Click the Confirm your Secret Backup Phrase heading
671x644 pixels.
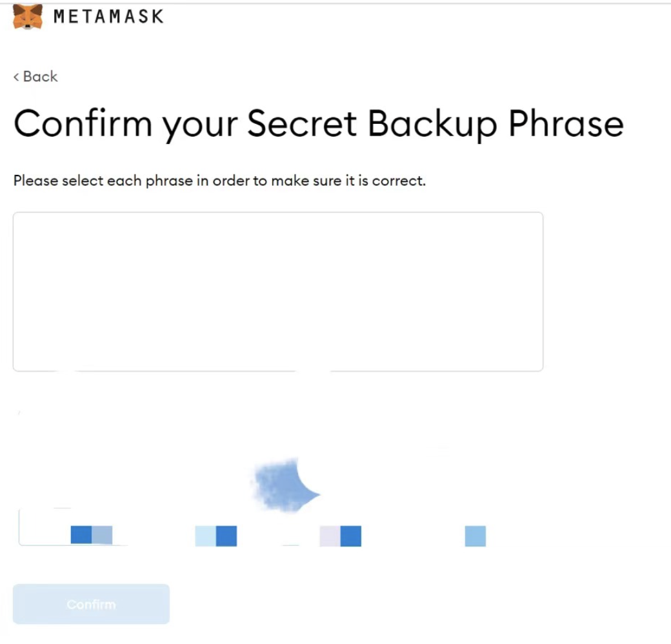pos(319,124)
